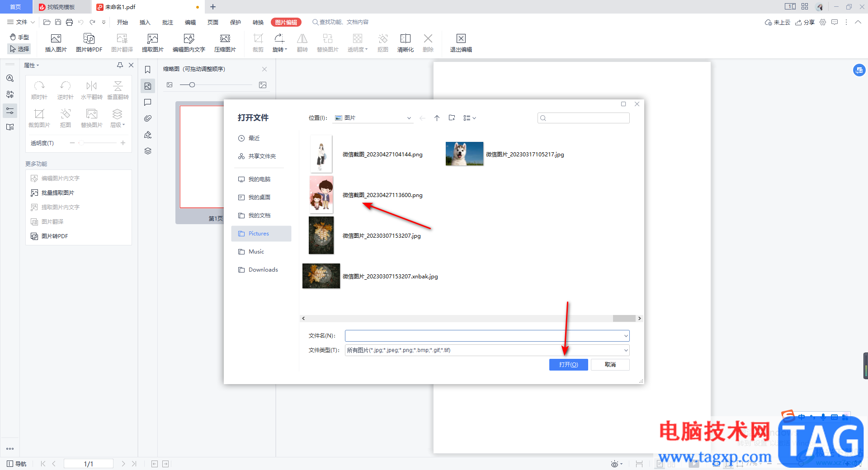Switch to the 找稻壳模板 tab
Screen dimensions: 868x470
[57, 7]
